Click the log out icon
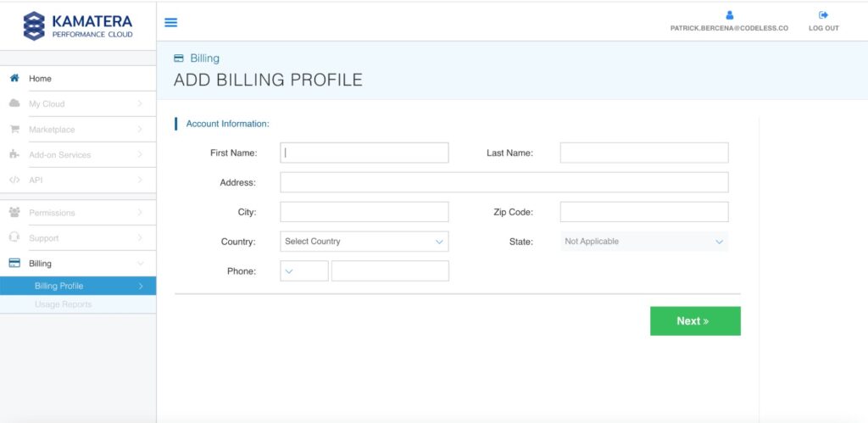 tap(823, 15)
